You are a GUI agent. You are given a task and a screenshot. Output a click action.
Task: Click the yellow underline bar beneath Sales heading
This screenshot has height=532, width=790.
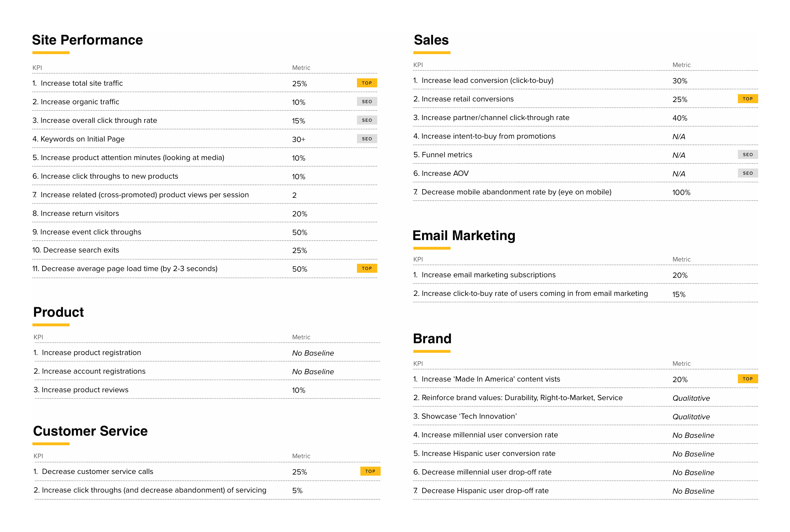431,53
